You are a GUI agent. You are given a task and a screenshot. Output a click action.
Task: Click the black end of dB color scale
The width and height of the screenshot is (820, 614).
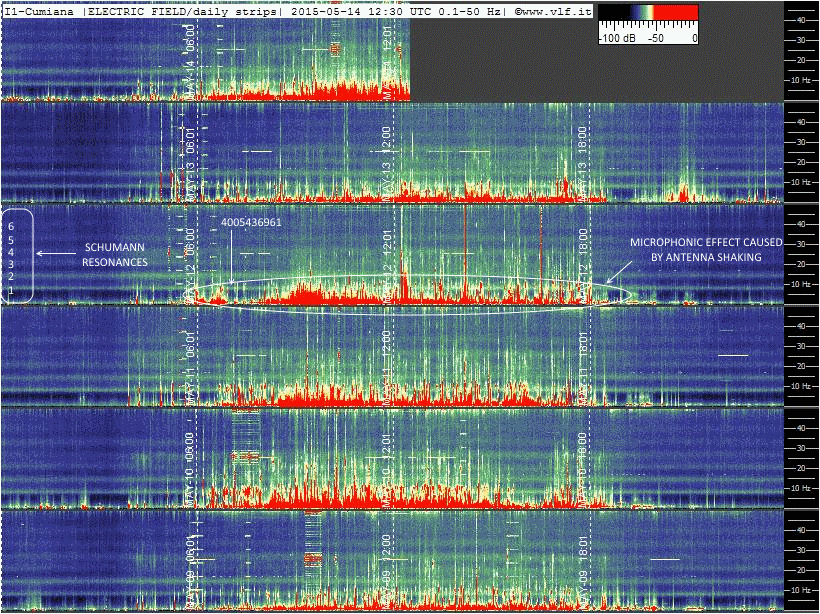(x=607, y=14)
